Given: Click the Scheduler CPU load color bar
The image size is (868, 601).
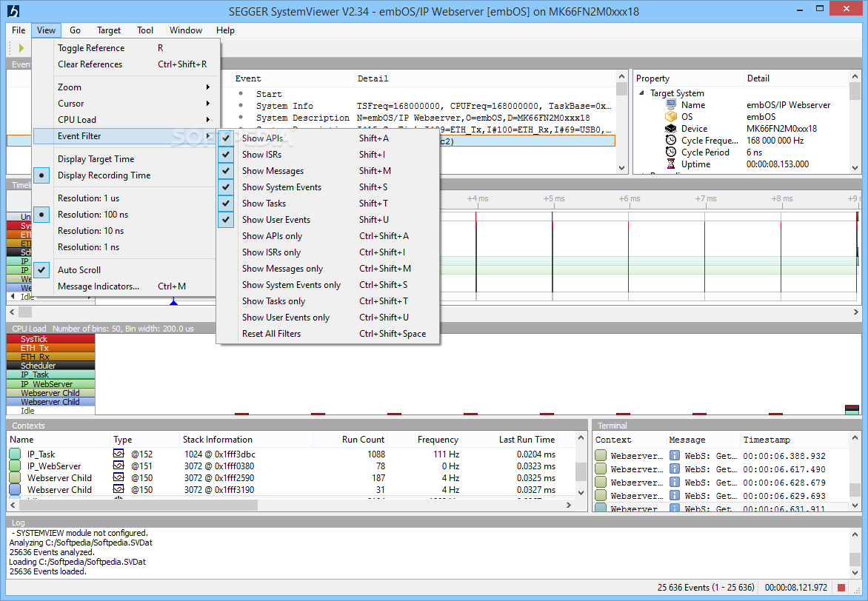Looking at the screenshot, I should point(50,365).
